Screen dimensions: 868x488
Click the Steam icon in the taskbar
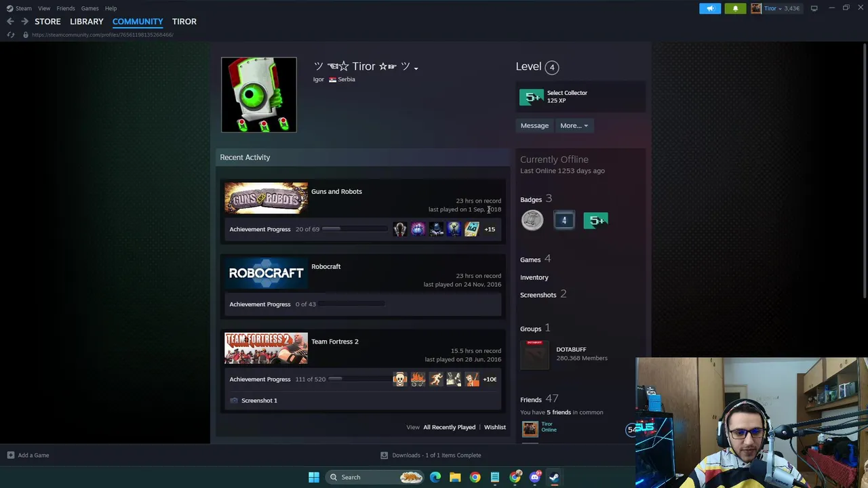(x=554, y=477)
